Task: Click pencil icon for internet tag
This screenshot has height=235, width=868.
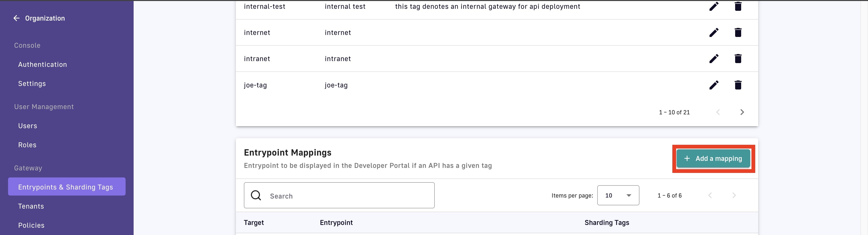Action: 714,32
